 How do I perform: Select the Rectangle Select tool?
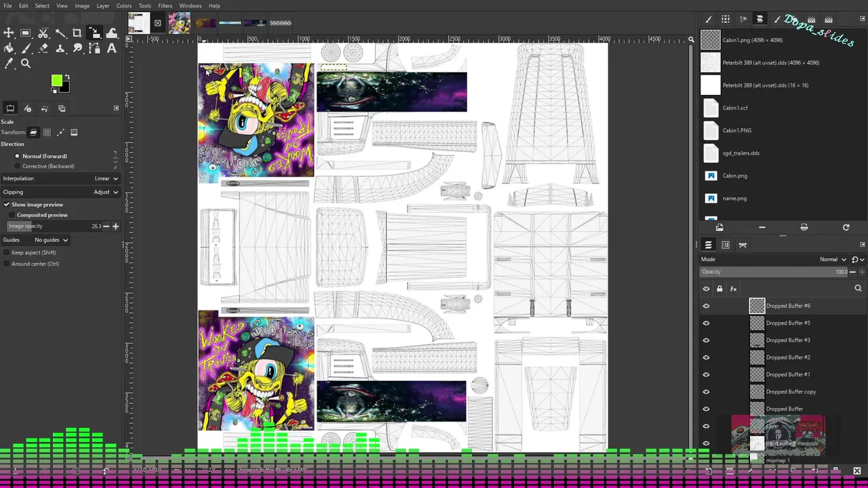[26, 33]
